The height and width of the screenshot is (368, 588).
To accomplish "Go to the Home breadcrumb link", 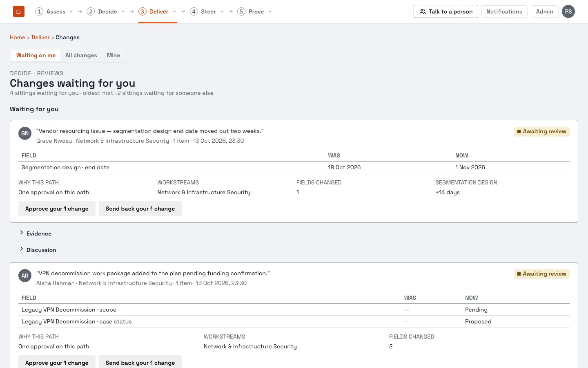I will click(x=18, y=37).
